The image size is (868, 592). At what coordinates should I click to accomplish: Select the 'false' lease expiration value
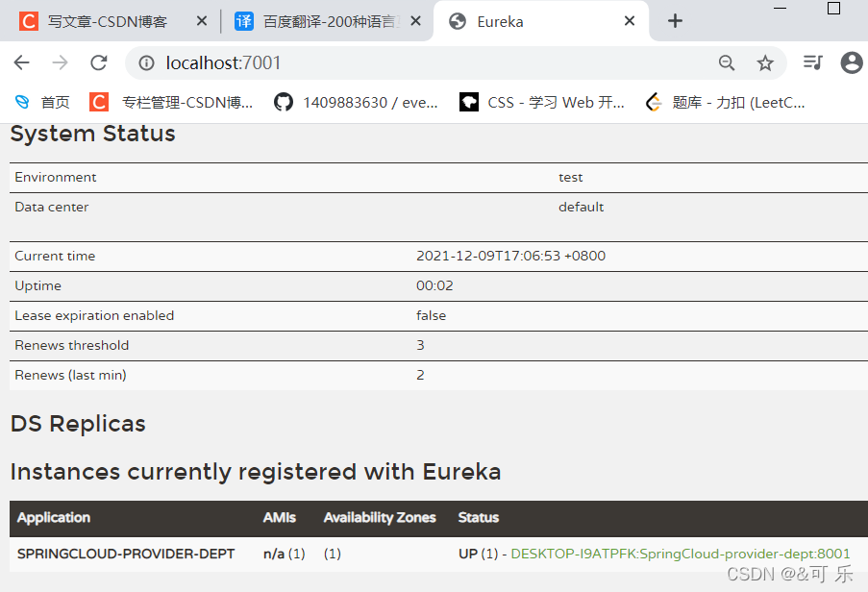[431, 315]
